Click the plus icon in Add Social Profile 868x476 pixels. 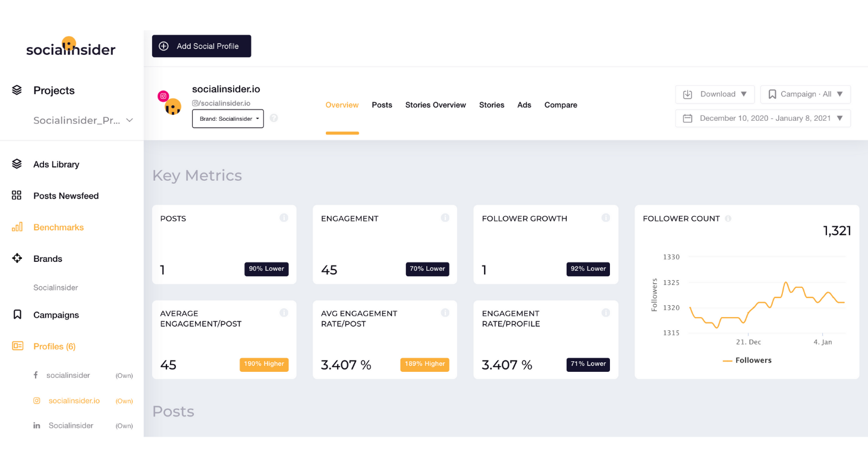163,46
